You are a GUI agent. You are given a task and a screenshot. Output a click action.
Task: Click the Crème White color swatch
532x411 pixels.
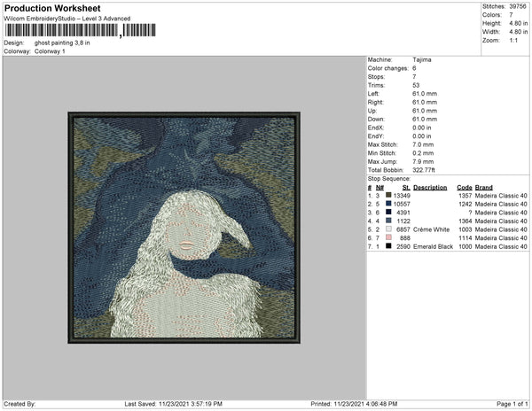pyautogui.click(x=388, y=229)
